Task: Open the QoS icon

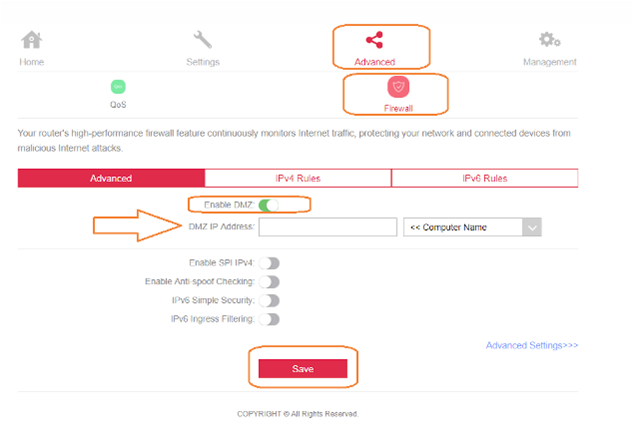Action: coord(118,87)
